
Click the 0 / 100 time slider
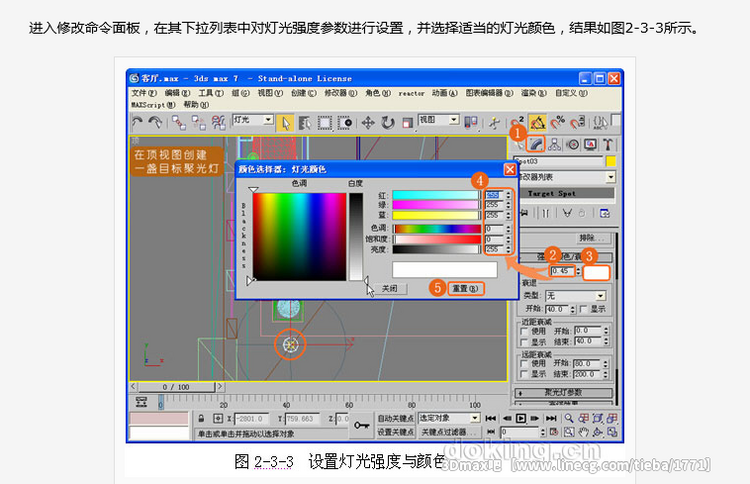176,387
